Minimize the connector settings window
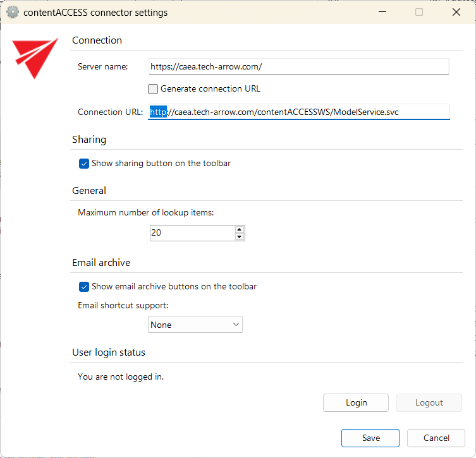Screen dimensions: 476x458 381,12
